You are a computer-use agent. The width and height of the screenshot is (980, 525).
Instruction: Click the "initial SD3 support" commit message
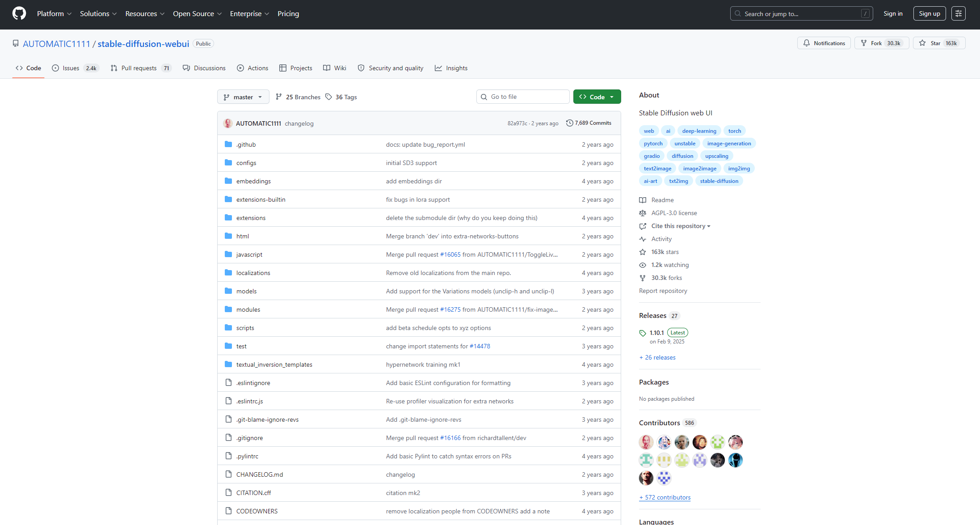[x=412, y=163]
